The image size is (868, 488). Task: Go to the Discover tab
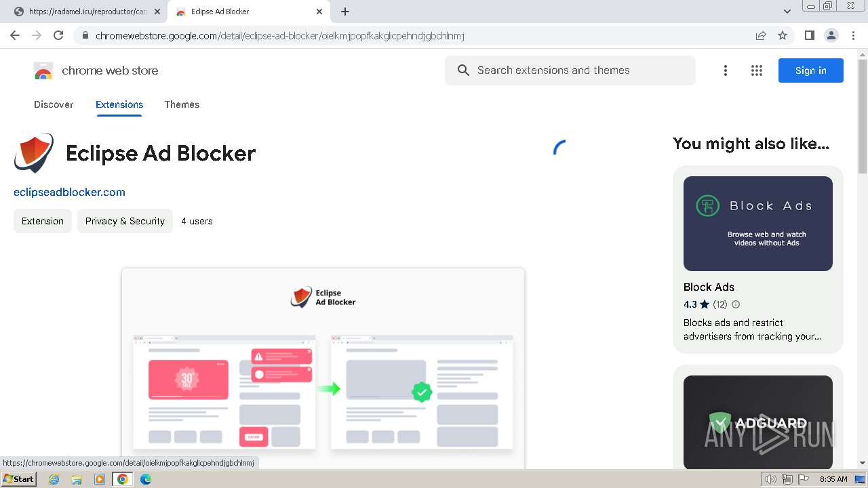tap(54, 104)
